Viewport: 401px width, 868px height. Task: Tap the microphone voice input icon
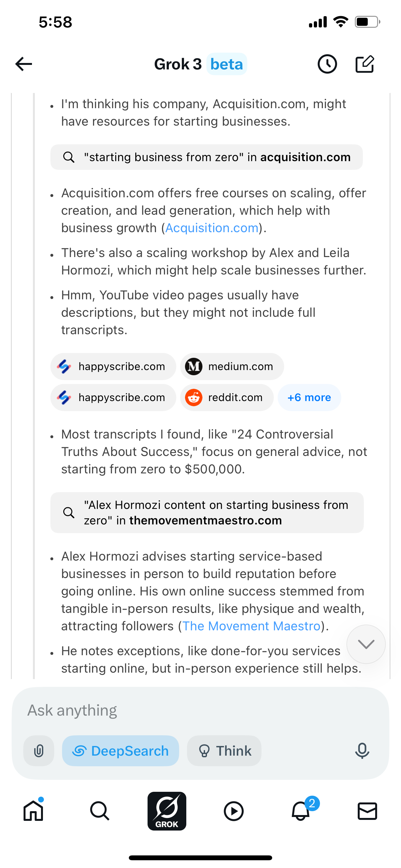tap(362, 751)
